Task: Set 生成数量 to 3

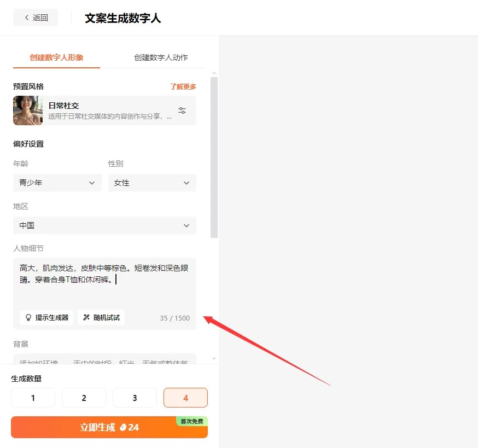Action: tap(135, 398)
